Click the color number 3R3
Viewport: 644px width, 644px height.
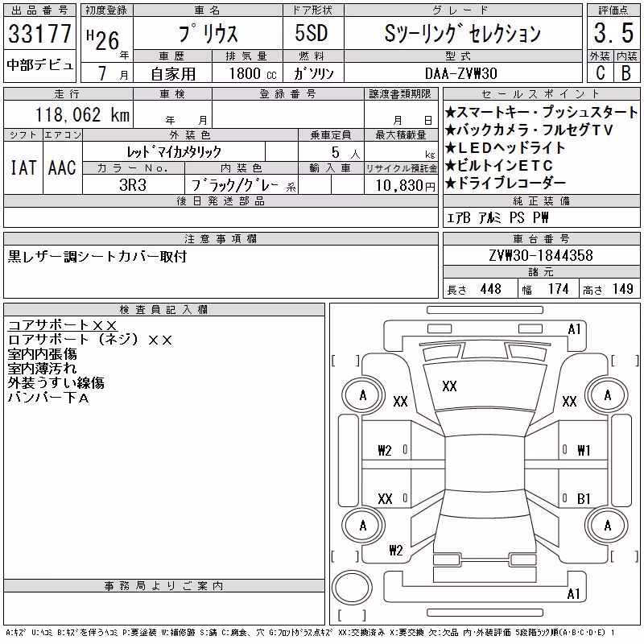(x=133, y=185)
